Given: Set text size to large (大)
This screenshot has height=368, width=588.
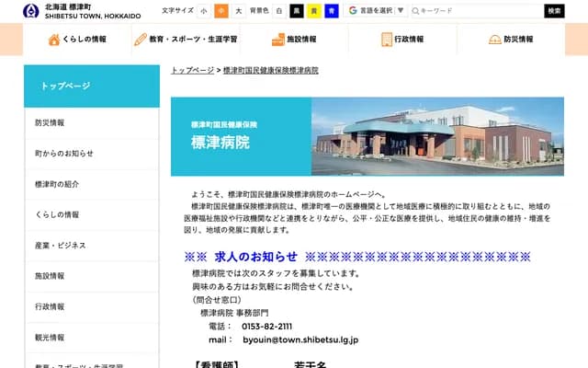Looking at the screenshot, I should coord(239,11).
